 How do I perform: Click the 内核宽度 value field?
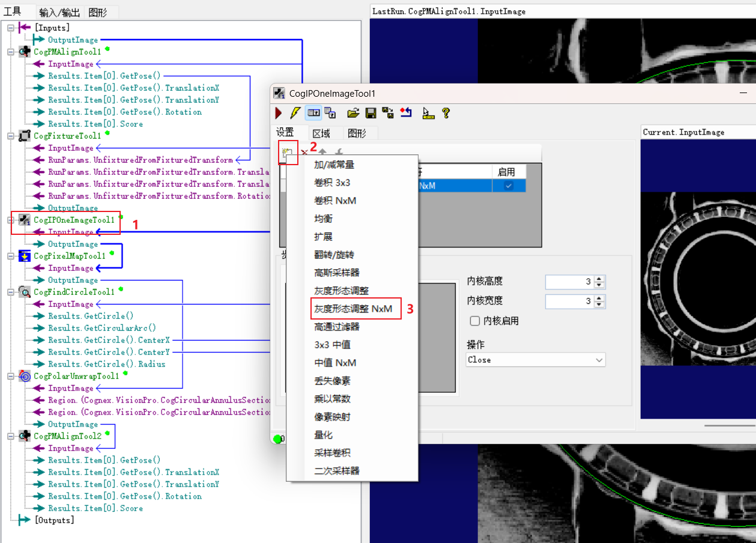[x=569, y=301]
